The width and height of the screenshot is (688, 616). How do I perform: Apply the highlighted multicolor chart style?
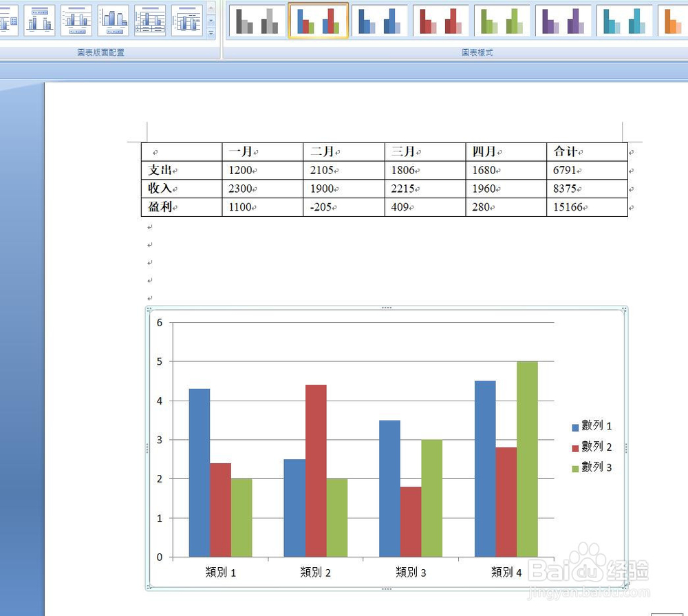pos(318,19)
